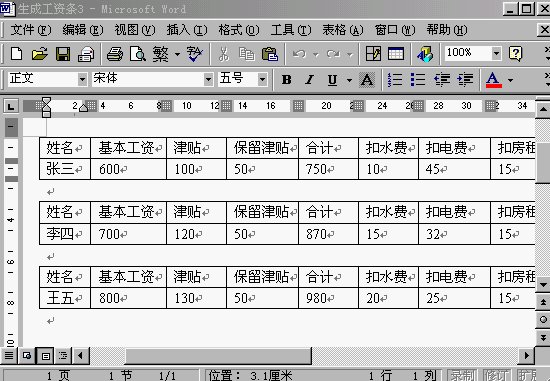This screenshot has width=550, height=381.
Task: Open Print Preview
Action: 138,54
